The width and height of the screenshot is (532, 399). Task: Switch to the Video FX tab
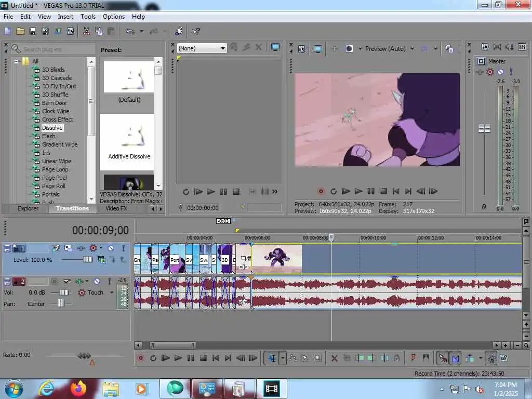click(x=116, y=209)
